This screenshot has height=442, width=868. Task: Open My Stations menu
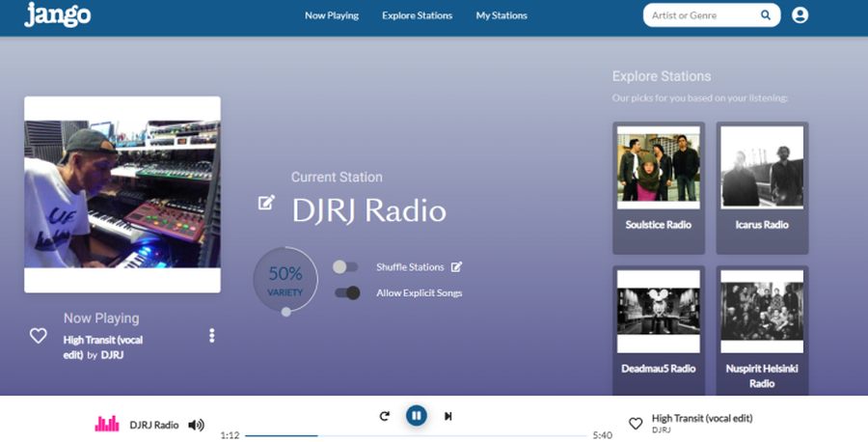tap(502, 15)
